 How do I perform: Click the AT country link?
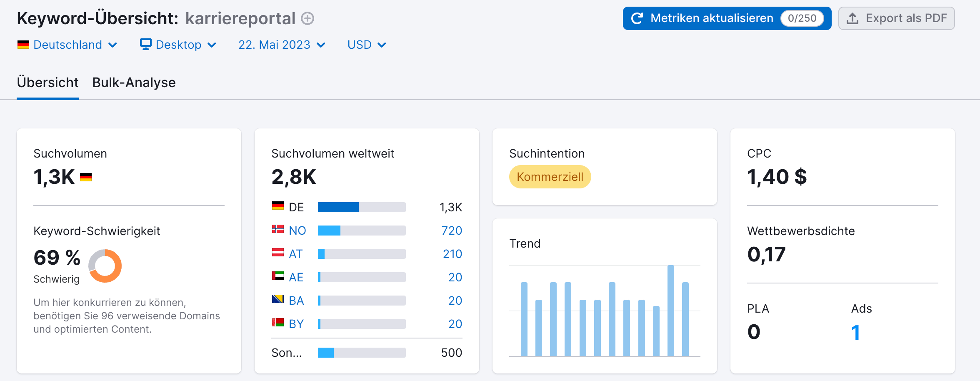pyautogui.click(x=296, y=254)
